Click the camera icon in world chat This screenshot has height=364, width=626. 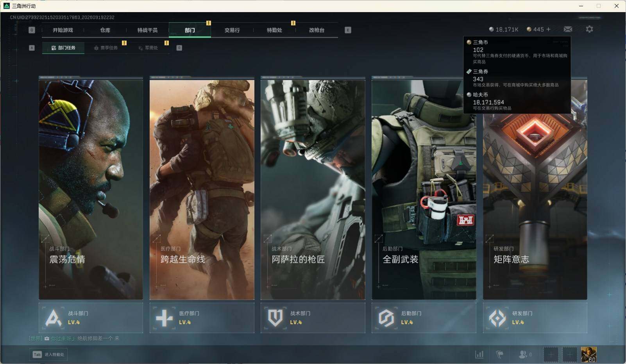pyautogui.click(x=47, y=338)
